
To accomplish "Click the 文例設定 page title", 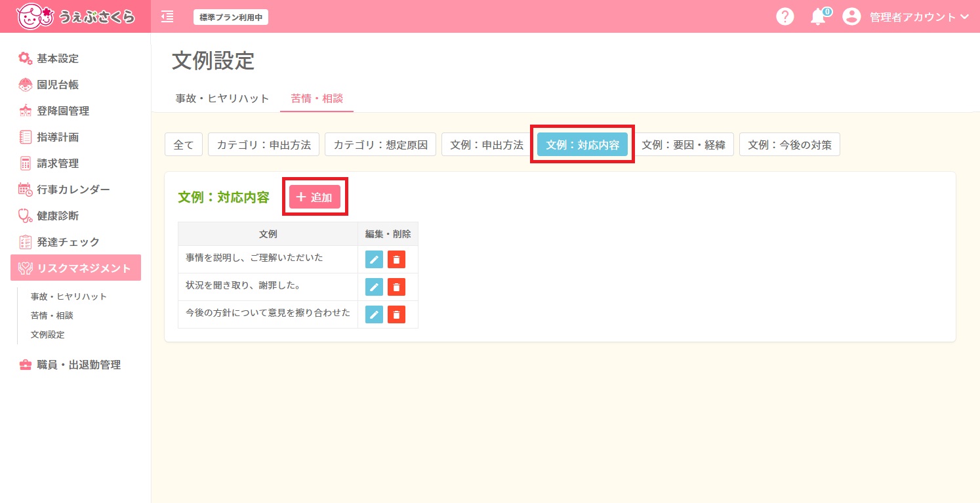I will pos(213,60).
